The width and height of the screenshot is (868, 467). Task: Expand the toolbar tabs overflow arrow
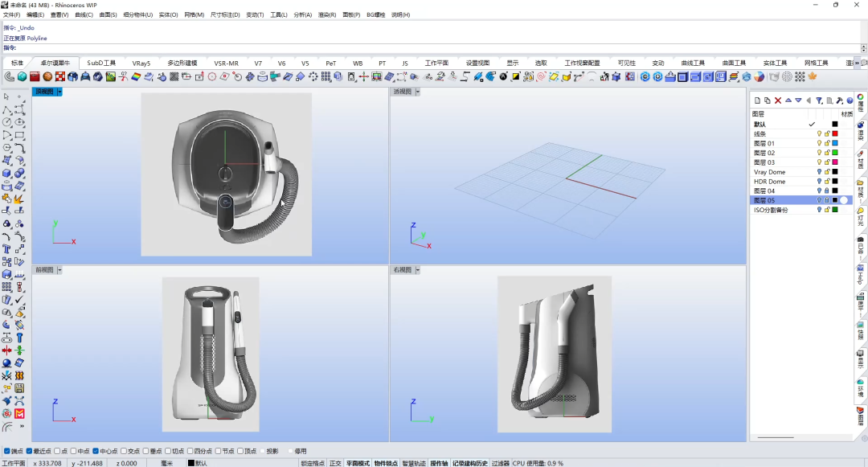click(858, 63)
